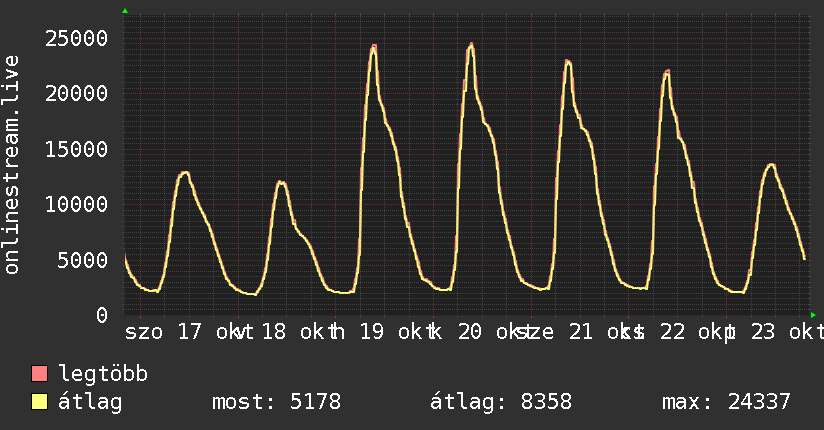Click the h 19 okt date label
Viewport: 824px width, 430px height.
point(377,332)
